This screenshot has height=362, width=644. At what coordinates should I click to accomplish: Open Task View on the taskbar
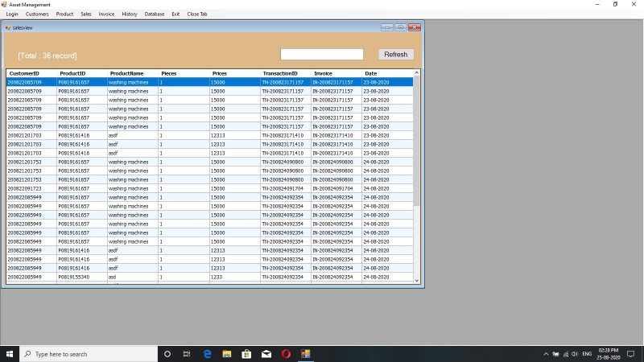coord(187,354)
